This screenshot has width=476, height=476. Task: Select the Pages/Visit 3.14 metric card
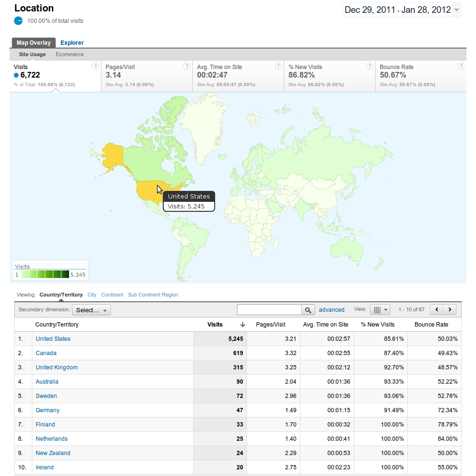pos(147,76)
